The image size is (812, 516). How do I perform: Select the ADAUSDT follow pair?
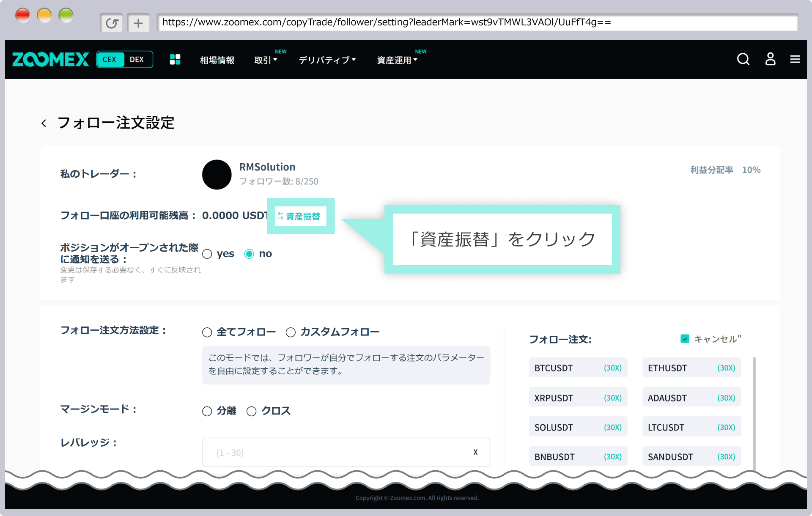click(691, 398)
